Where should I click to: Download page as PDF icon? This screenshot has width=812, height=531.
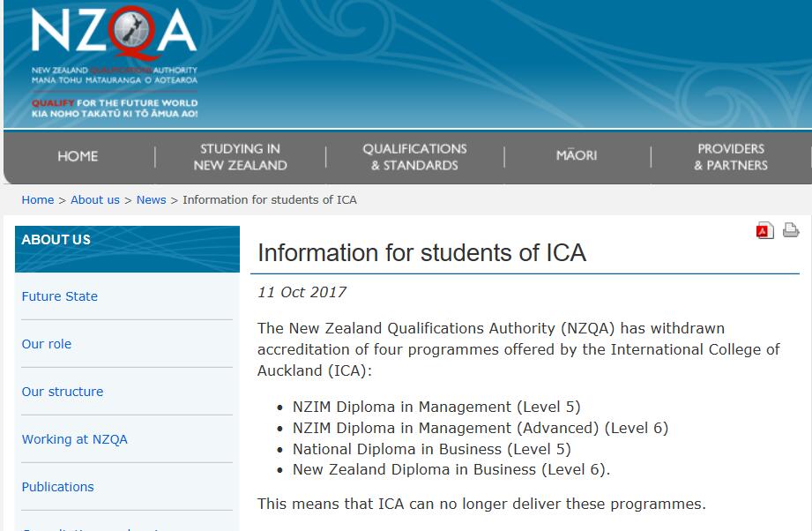click(764, 231)
